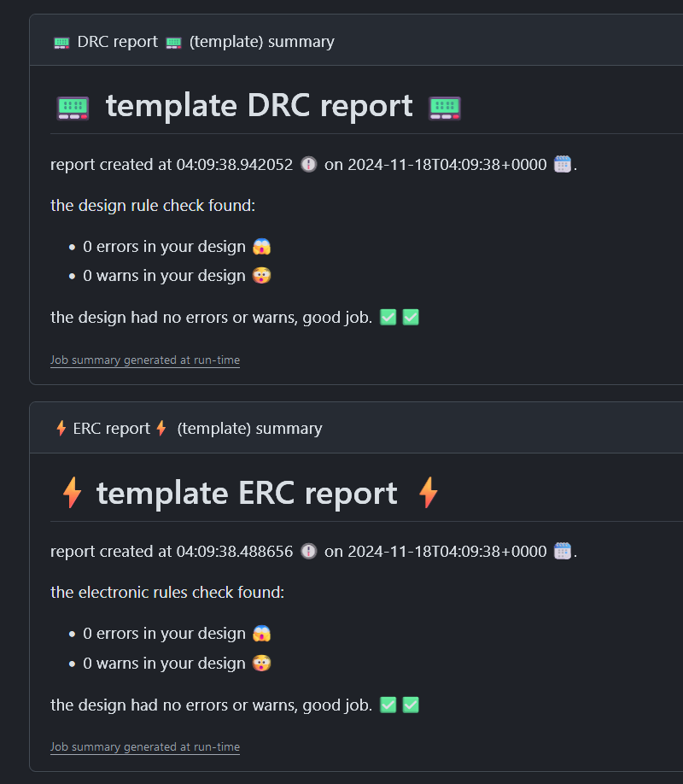Open the DRC "Job summary generated at run-time" link

tap(145, 360)
